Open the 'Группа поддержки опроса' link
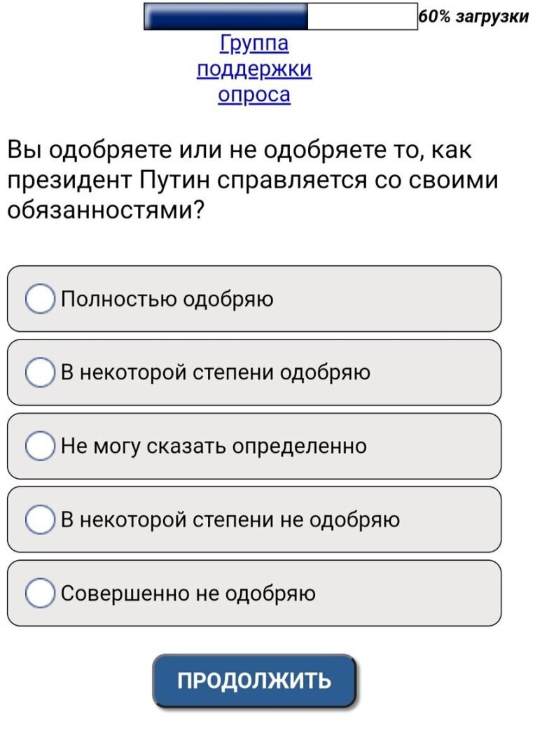Screen dimensions: 535x756 pos(254,69)
